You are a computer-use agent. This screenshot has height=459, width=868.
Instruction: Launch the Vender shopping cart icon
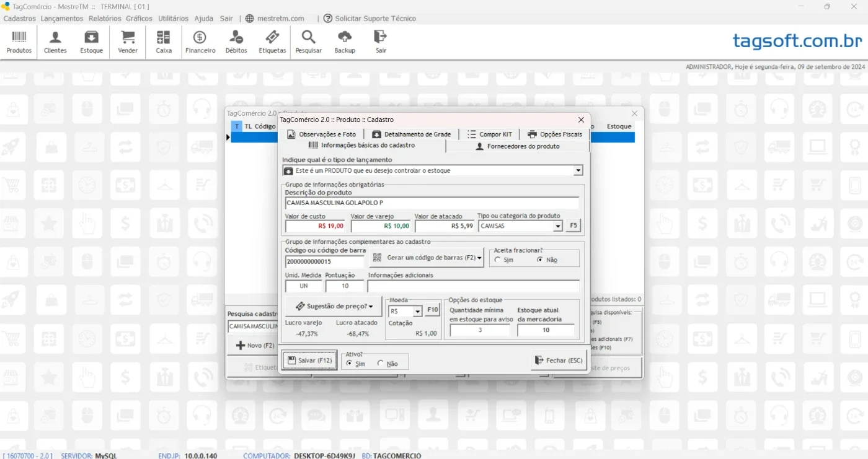coord(128,42)
